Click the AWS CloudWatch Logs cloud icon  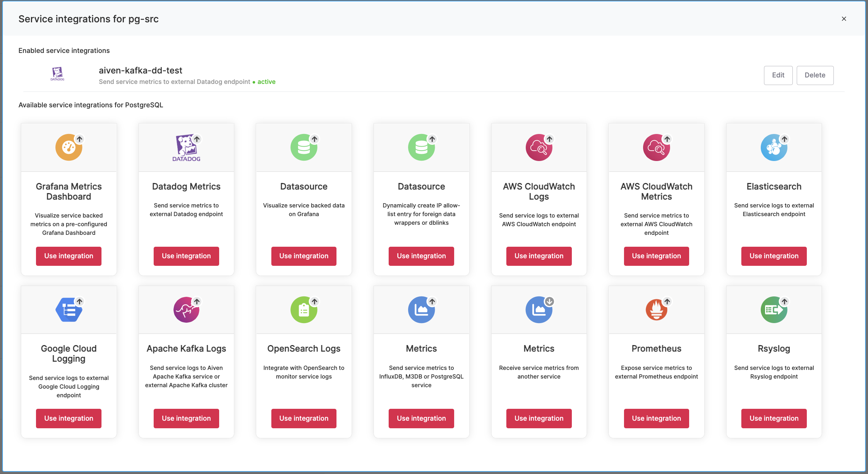[539, 147]
